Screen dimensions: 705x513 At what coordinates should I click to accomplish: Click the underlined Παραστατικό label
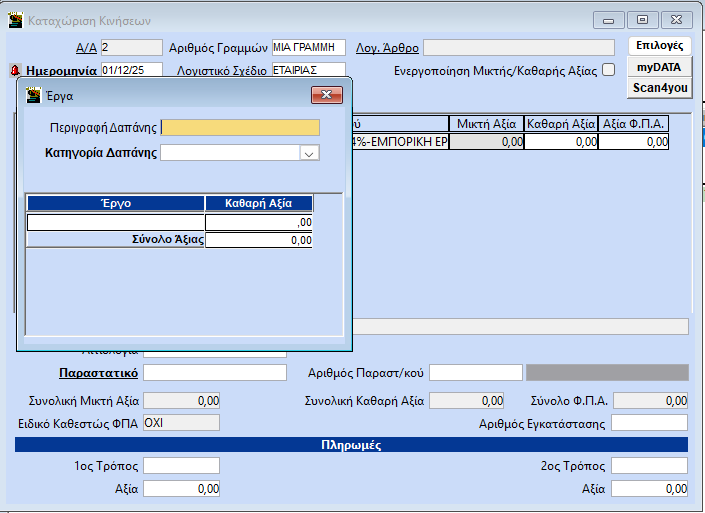click(98, 373)
